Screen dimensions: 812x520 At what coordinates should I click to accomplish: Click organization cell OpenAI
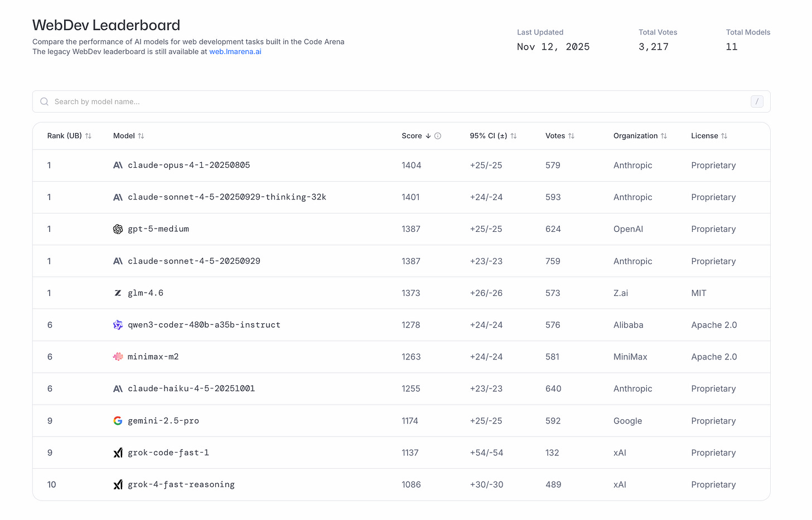[x=628, y=229]
